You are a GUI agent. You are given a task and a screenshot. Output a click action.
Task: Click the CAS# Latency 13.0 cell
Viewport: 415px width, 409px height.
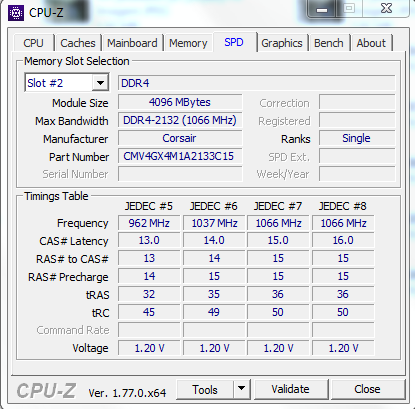click(x=149, y=240)
